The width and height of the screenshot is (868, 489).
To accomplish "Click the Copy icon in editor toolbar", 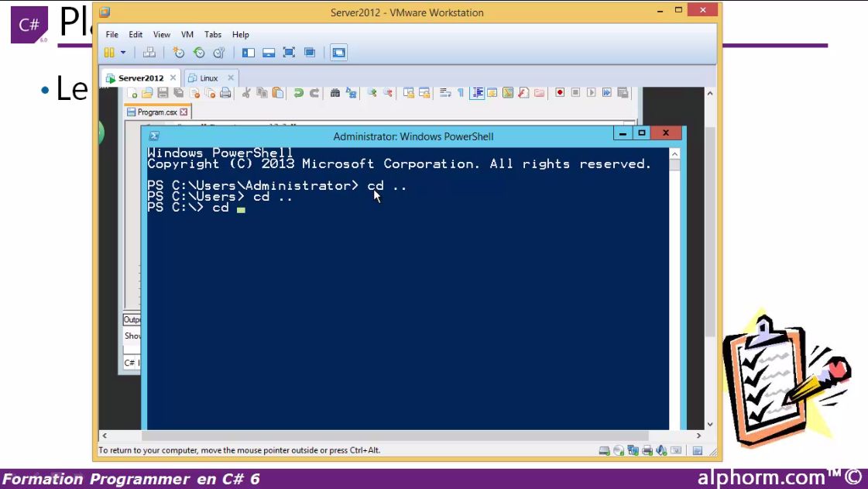I will click(262, 93).
